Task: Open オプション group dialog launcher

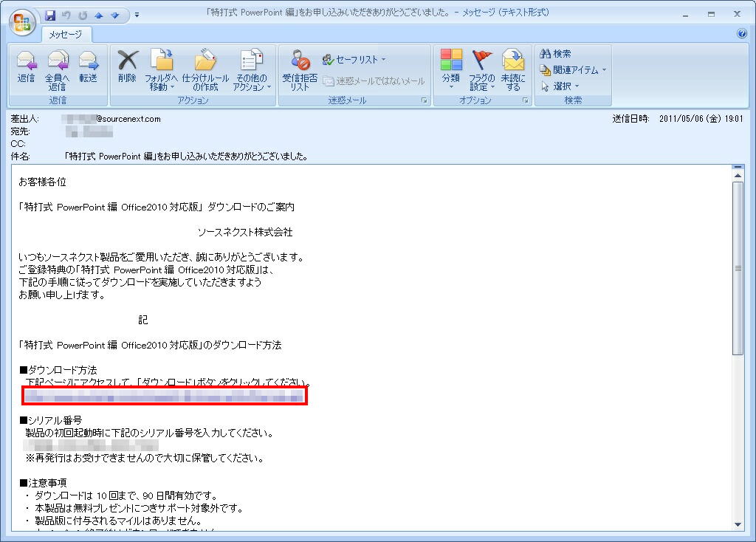Action: click(526, 100)
